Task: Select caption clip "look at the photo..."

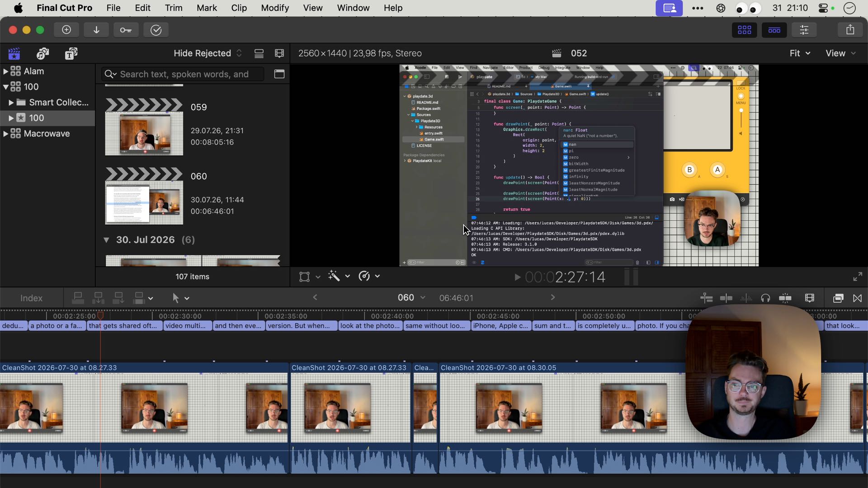Action: click(x=370, y=326)
